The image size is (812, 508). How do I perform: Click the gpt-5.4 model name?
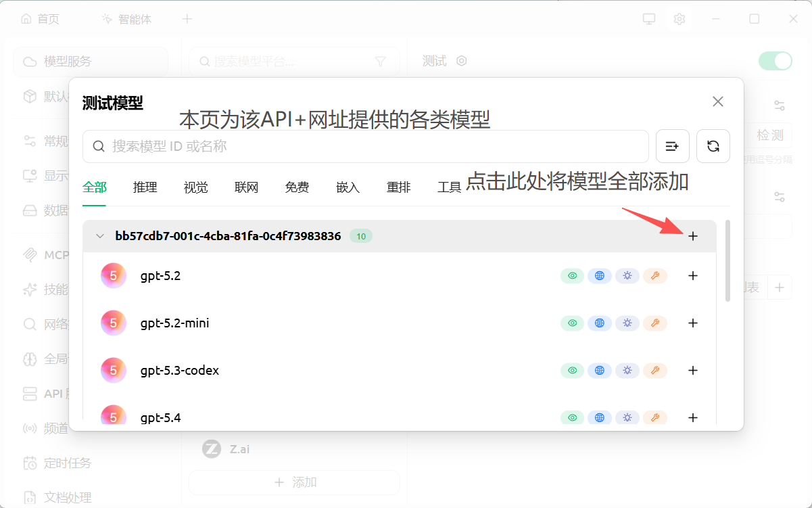coord(161,418)
